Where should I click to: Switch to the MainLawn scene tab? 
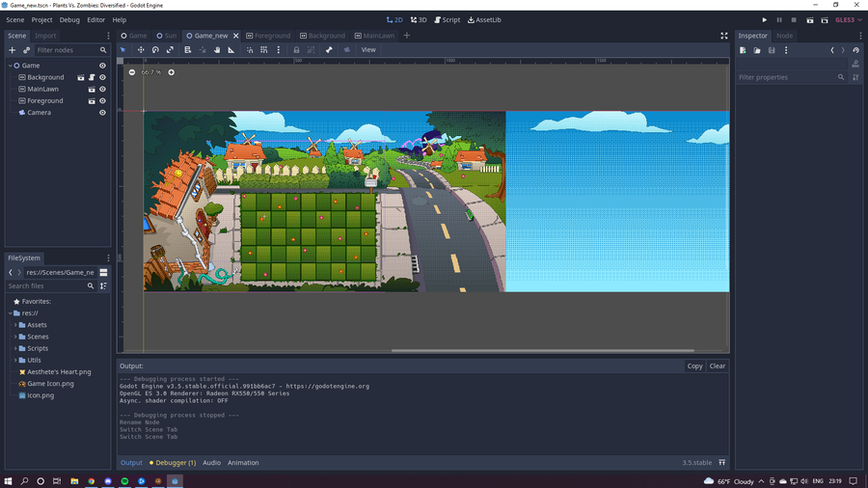tap(375, 36)
